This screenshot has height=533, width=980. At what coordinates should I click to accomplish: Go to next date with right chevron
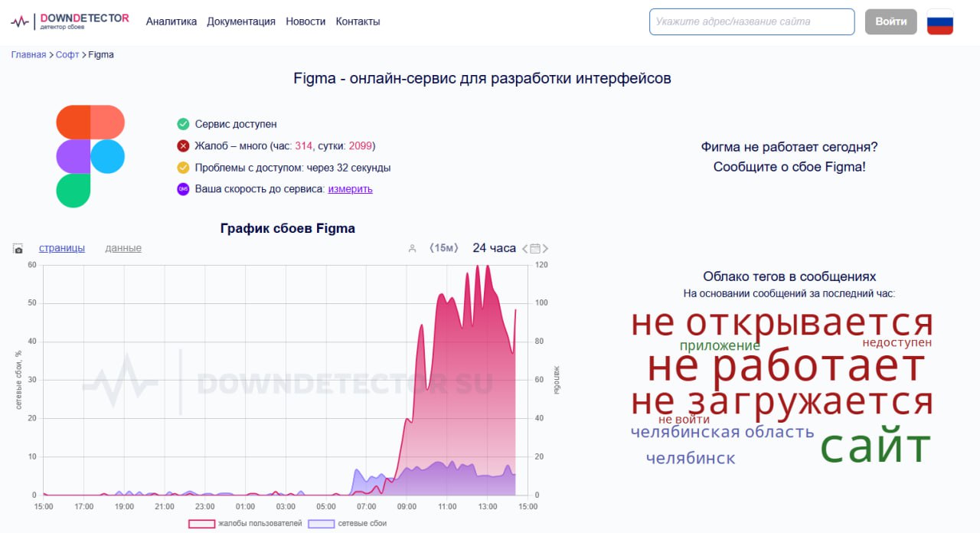pos(545,249)
